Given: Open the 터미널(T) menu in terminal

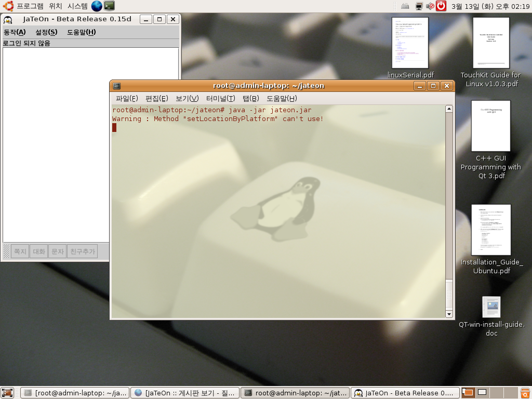Looking at the screenshot, I should [x=220, y=98].
